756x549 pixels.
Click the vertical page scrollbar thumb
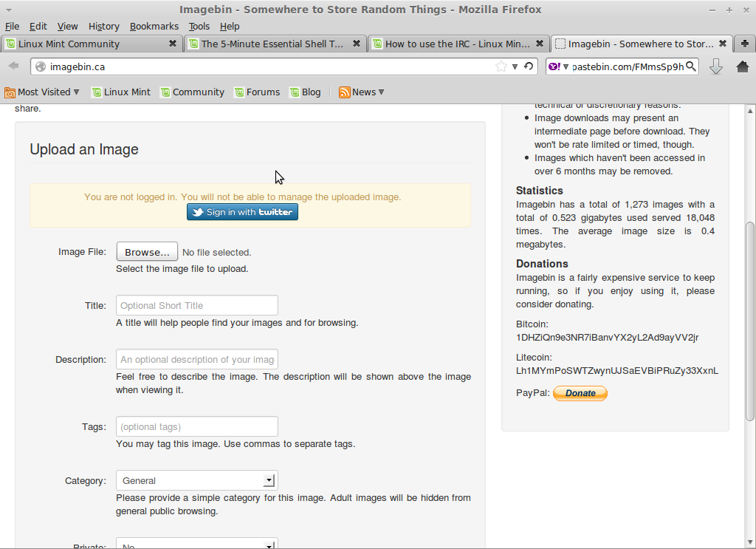point(750,321)
